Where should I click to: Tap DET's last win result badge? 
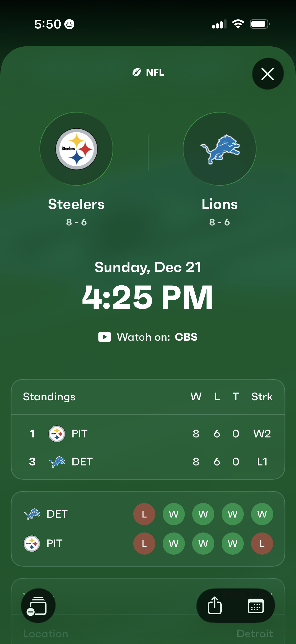coord(262,514)
